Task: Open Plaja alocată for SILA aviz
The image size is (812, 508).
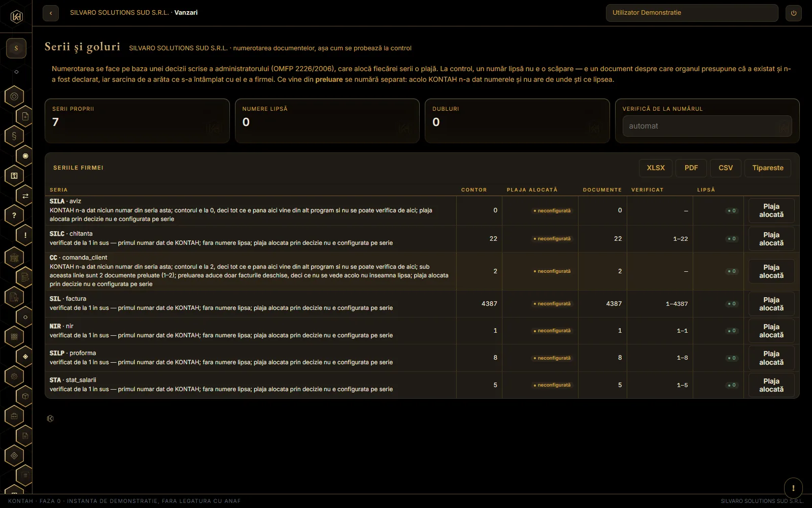Action: (771, 211)
